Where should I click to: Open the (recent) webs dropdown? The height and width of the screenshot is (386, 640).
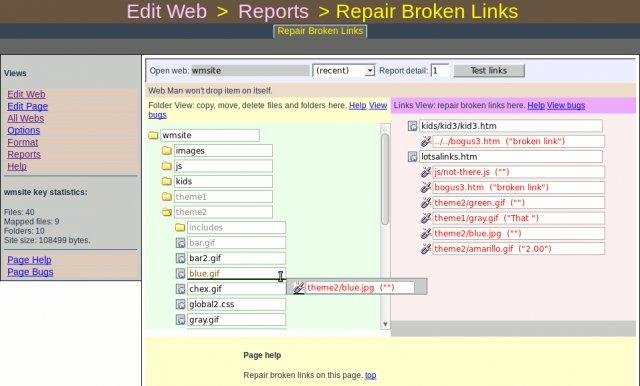point(344,71)
